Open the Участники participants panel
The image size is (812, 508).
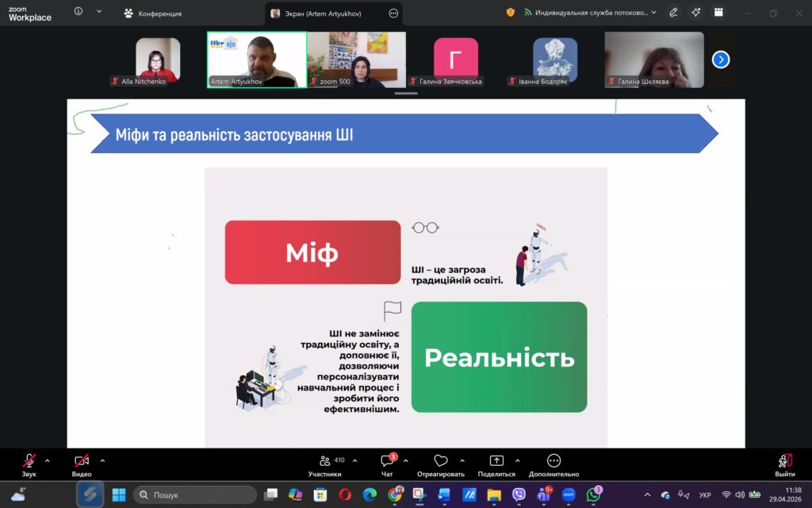tap(325, 461)
